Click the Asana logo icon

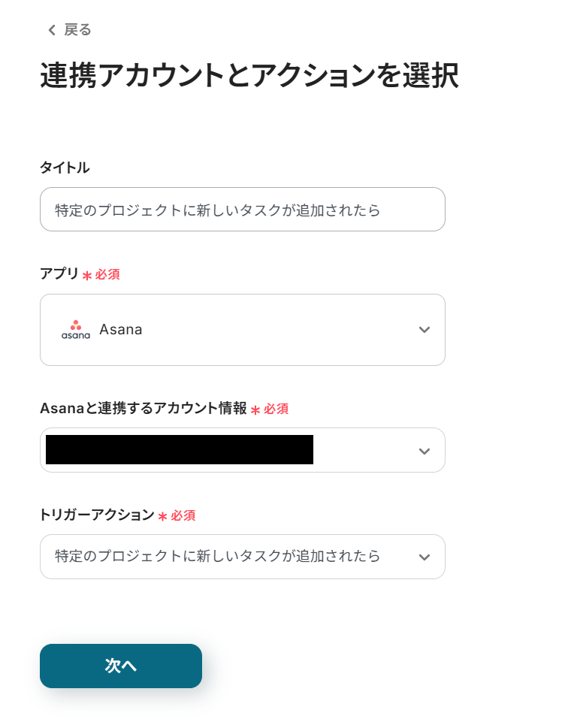tap(75, 330)
